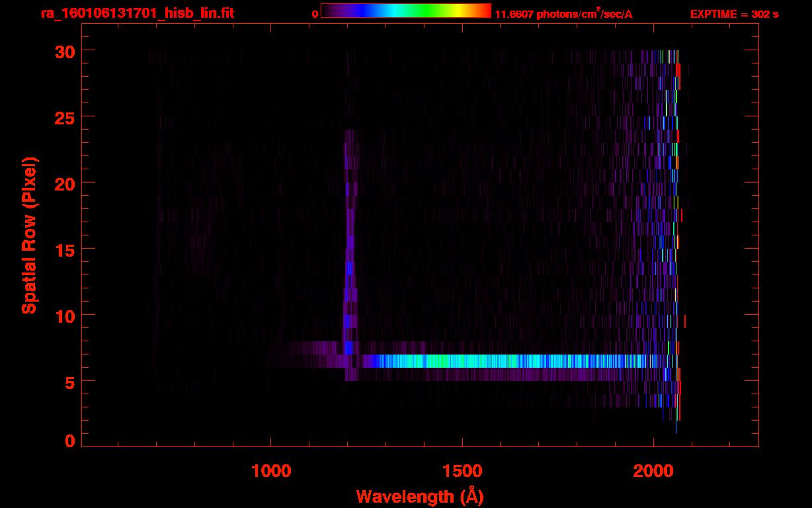Click the 1500 wavelength tick label
The height and width of the screenshot is (508, 812).
coord(462,470)
